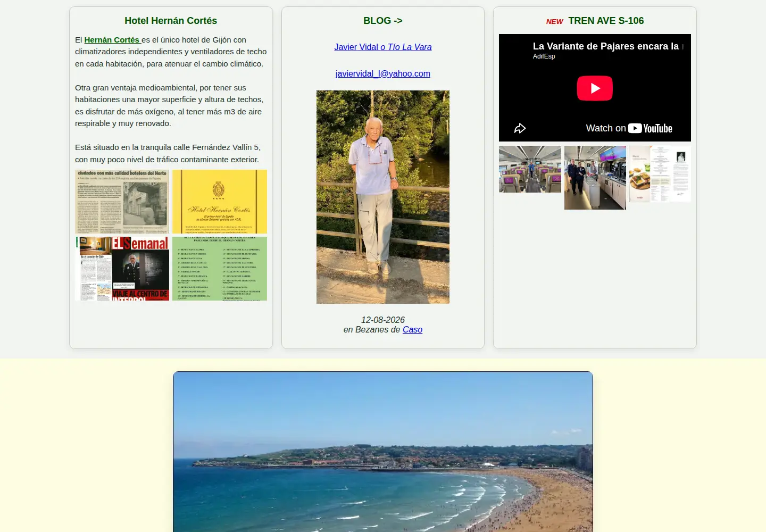
Task: Click the Gijón beach panorama image
Action: point(383,452)
